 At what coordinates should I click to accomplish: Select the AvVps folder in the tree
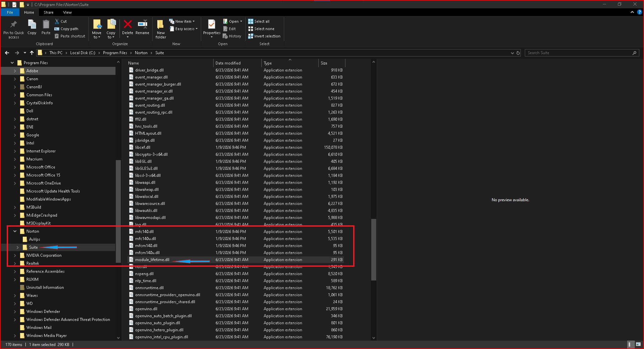(x=34, y=239)
